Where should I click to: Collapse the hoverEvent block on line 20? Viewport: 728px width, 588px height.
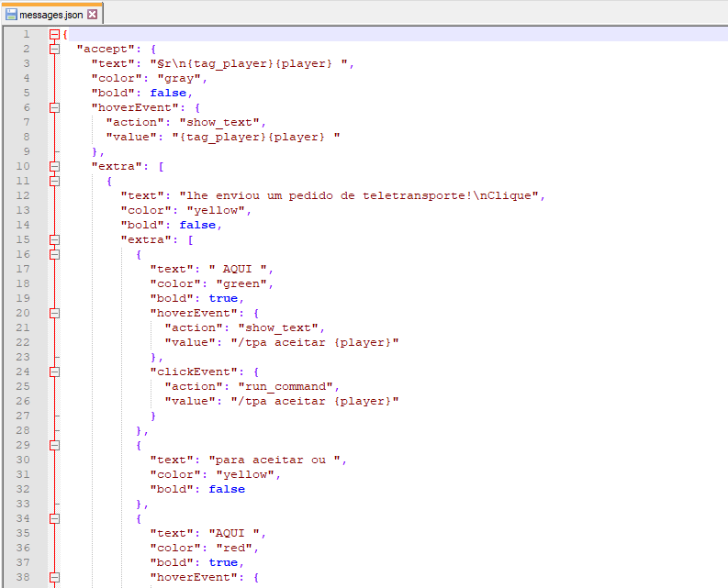[x=54, y=313]
